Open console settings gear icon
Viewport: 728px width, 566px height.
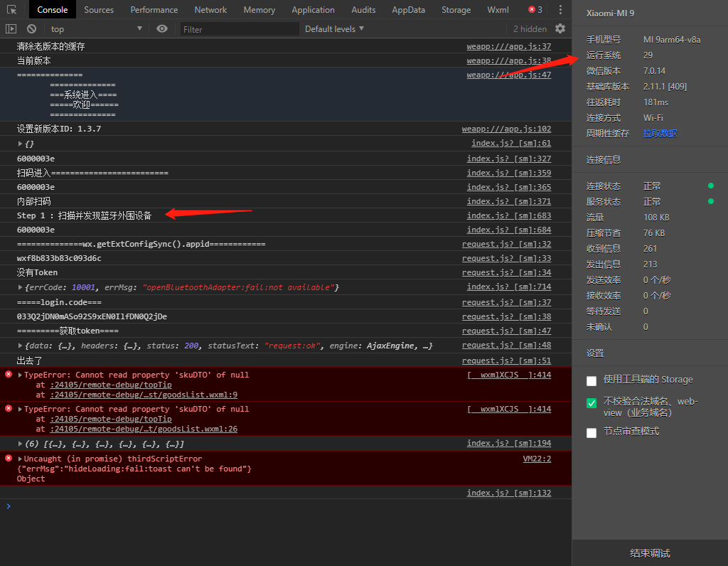pyautogui.click(x=560, y=28)
